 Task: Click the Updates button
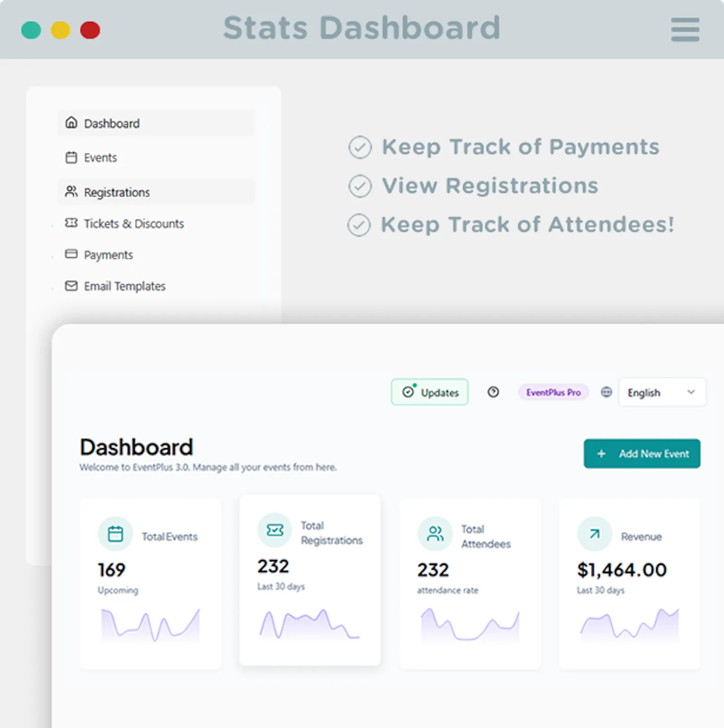click(430, 392)
